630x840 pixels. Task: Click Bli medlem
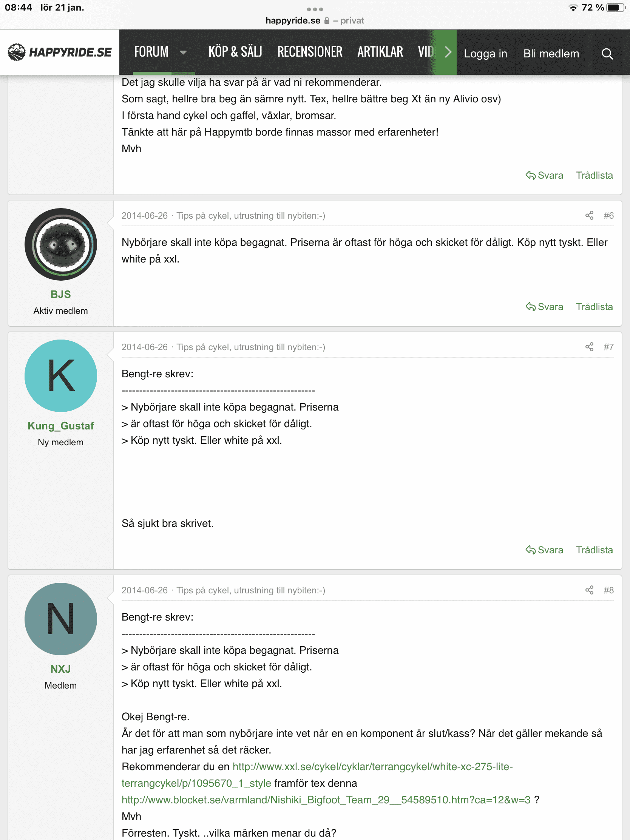click(551, 54)
